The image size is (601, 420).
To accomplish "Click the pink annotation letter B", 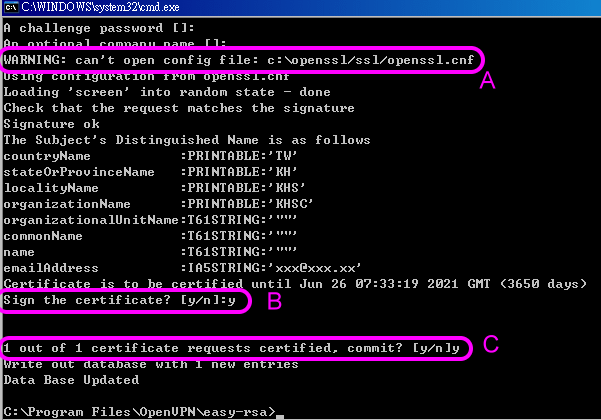I will [275, 302].
